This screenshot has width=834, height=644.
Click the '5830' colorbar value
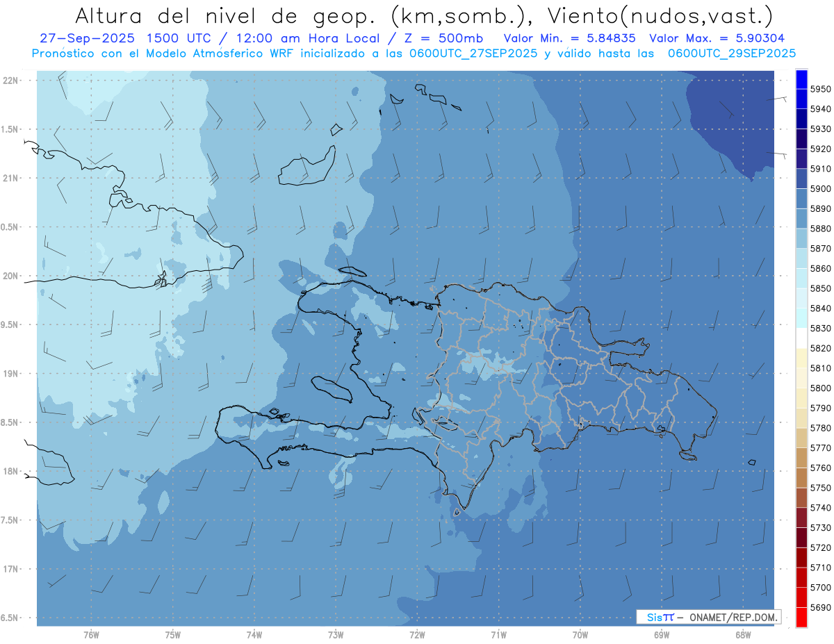click(820, 328)
